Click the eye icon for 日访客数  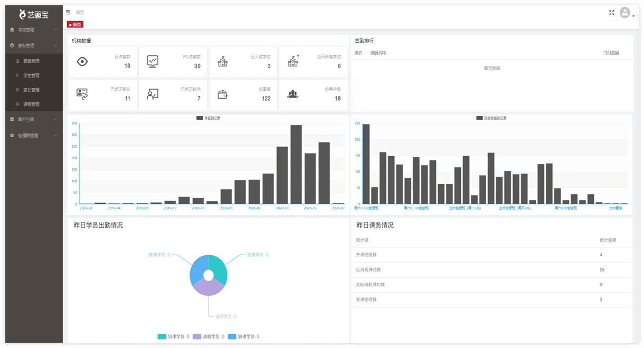click(82, 62)
